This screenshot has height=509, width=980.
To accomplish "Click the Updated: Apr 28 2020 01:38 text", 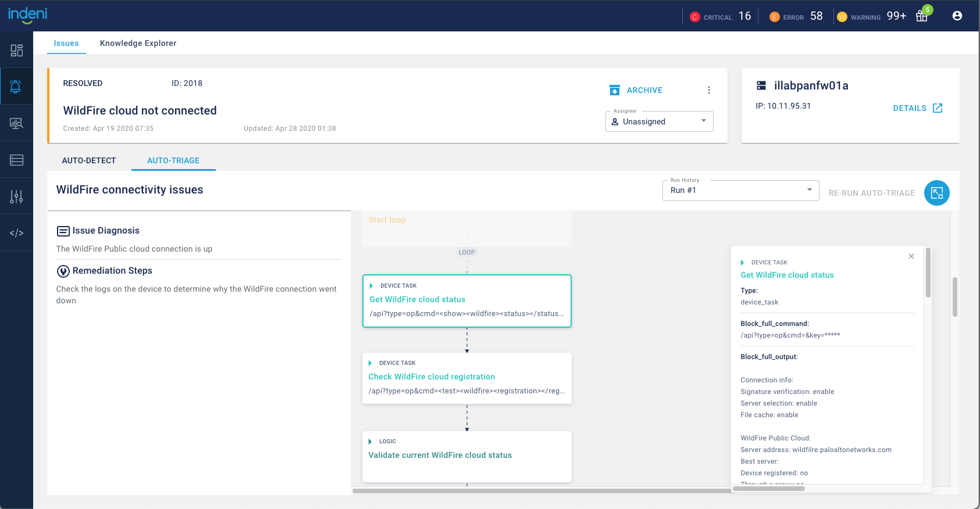I will [x=290, y=128].
